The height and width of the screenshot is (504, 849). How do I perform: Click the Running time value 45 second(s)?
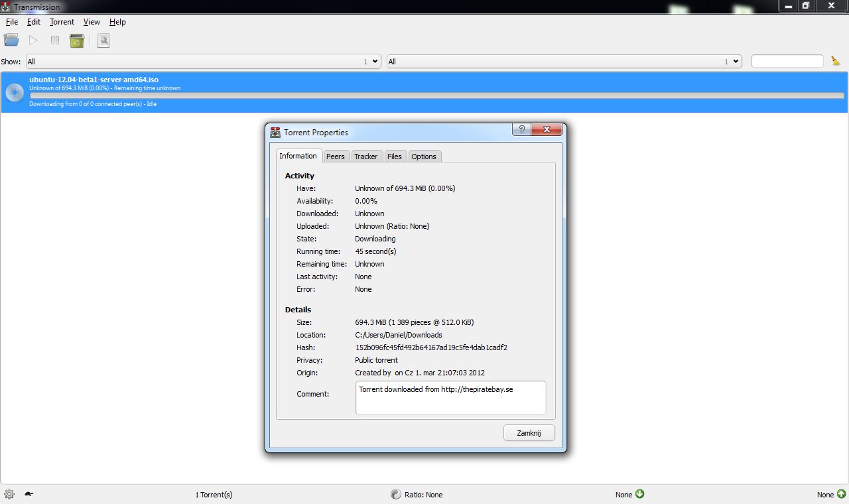[375, 251]
